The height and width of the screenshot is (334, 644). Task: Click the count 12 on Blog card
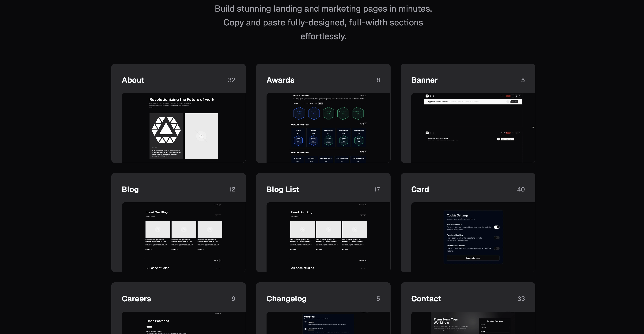(232, 189)
